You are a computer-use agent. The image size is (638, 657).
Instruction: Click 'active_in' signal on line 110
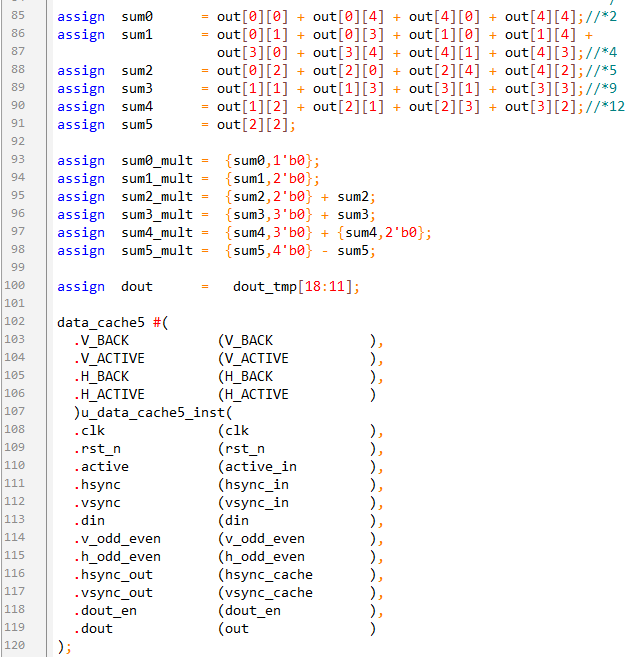[x=261, y=467]
